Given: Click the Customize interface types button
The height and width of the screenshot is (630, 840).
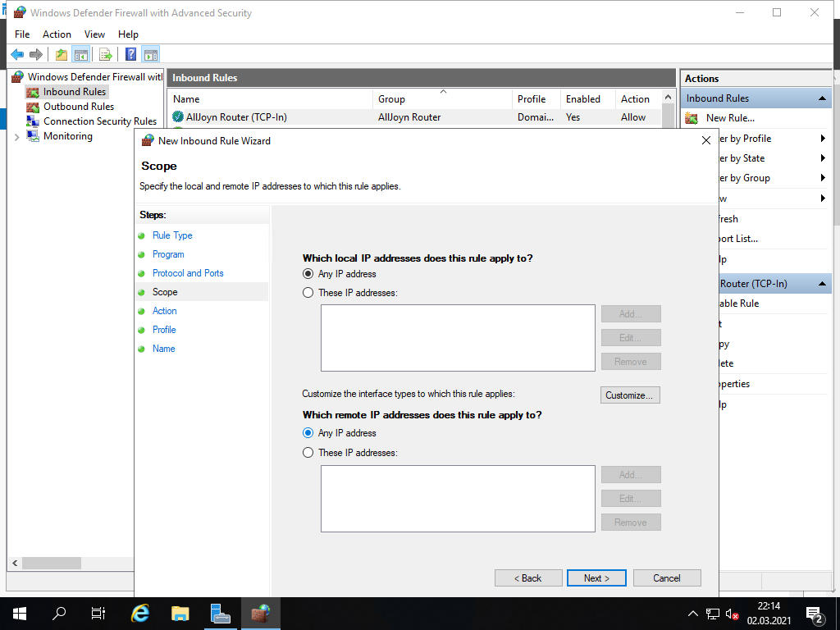Looking at the screenshot, I should 630,395.
